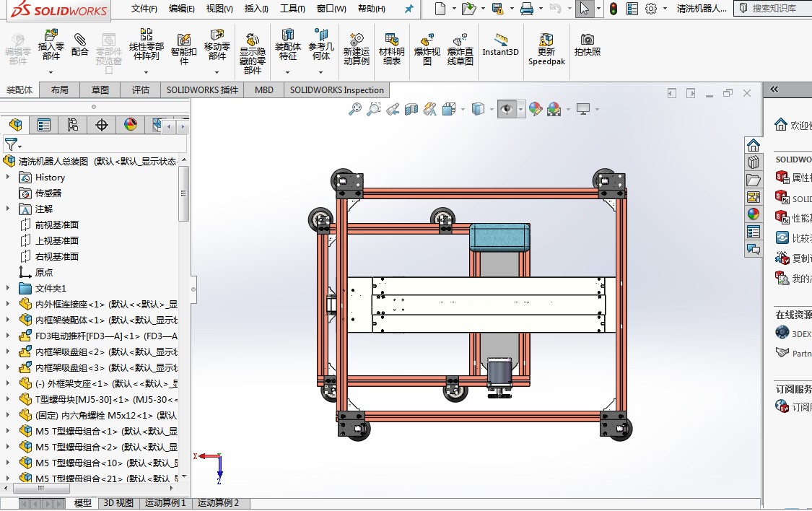Expand the History tree node
This screenshot has height=511, width=812.
coord(8,177)
